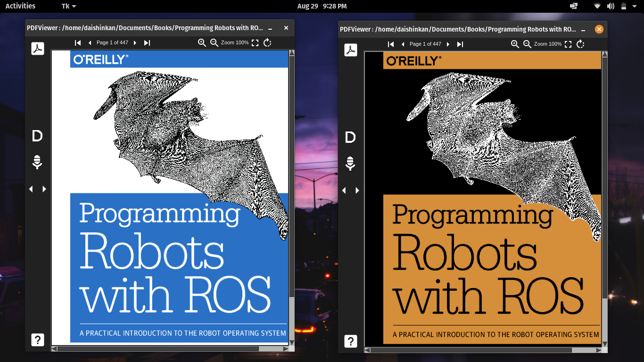644x362 pixels.
Task: Open the Tk application menu
Action: click(68, 6)
